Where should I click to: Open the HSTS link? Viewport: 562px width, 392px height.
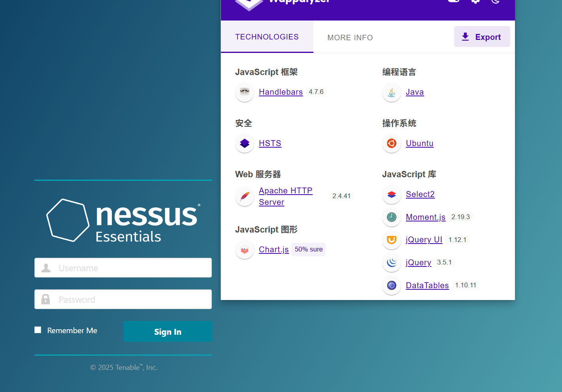pos(270,143)
